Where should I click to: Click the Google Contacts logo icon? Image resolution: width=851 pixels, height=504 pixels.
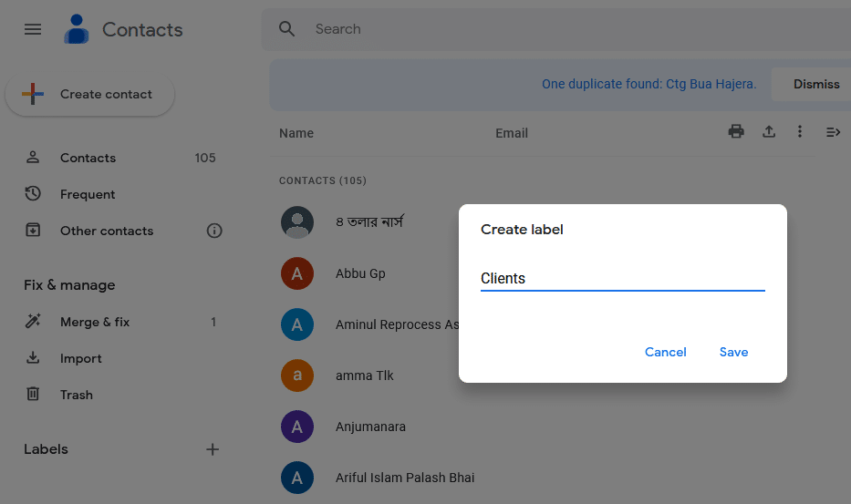point(77,29)
